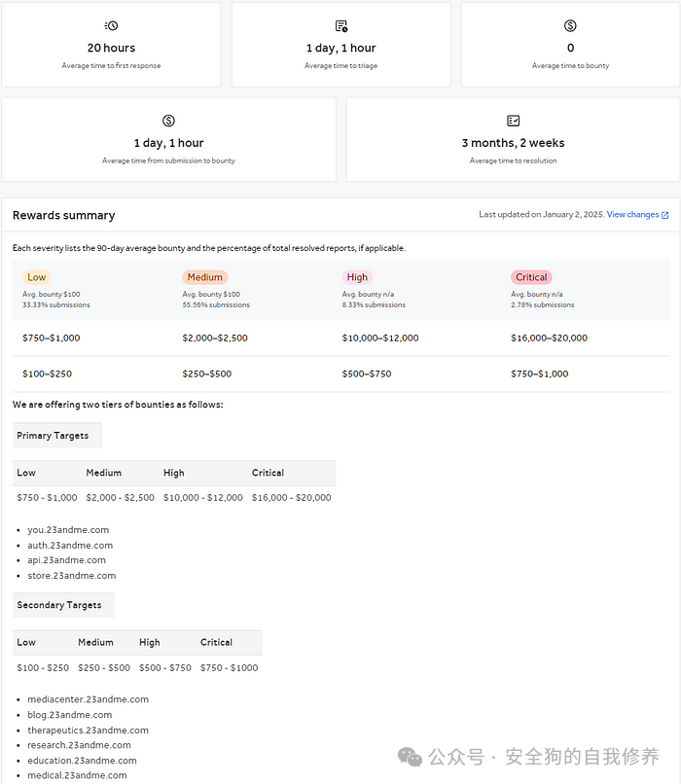Click $2,000–$2,500 in the Medium summary column
681x784 pixels.
pos(215,338)
